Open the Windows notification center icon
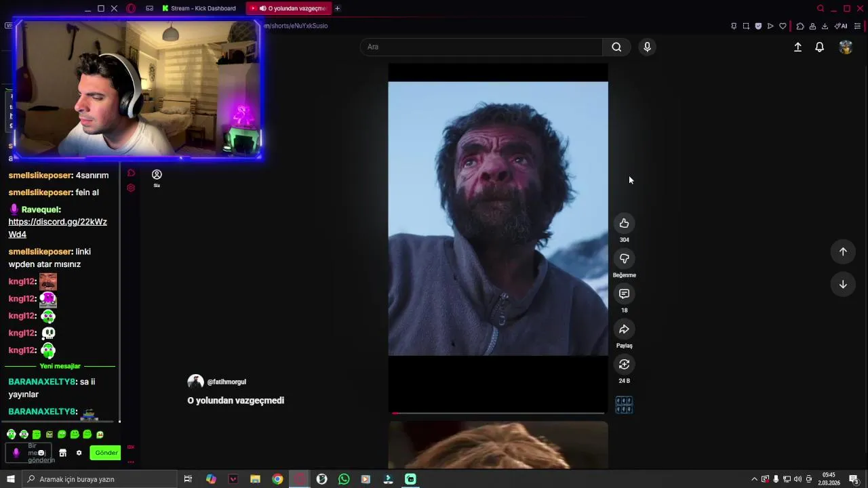The height and width of the screenshot is (488, 868). 854,479
